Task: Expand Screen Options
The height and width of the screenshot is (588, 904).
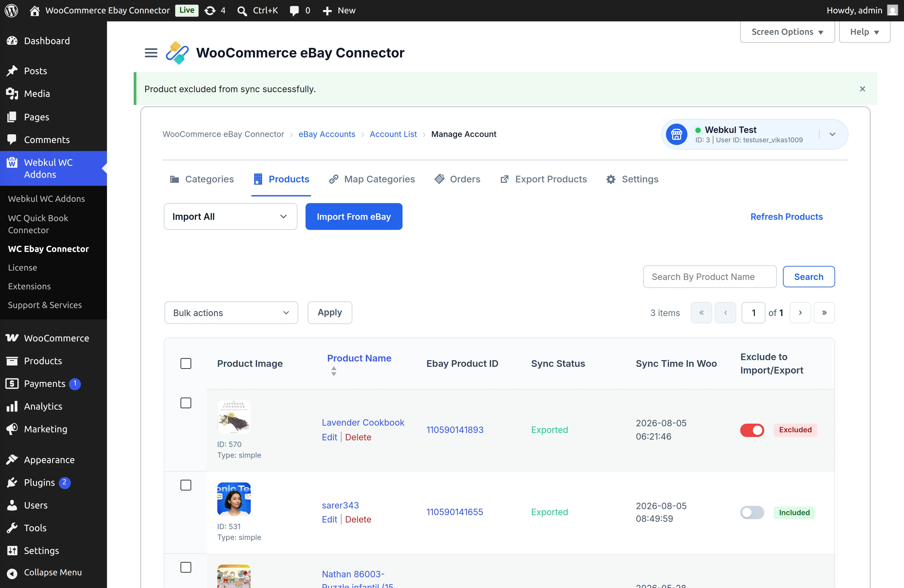Action: 787,32
